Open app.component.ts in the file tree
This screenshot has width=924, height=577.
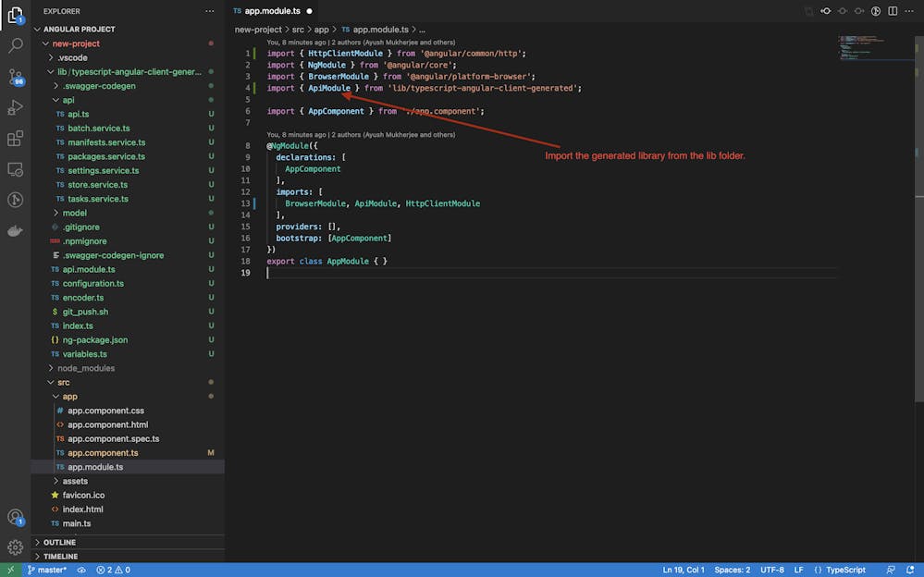click(103, 453)
